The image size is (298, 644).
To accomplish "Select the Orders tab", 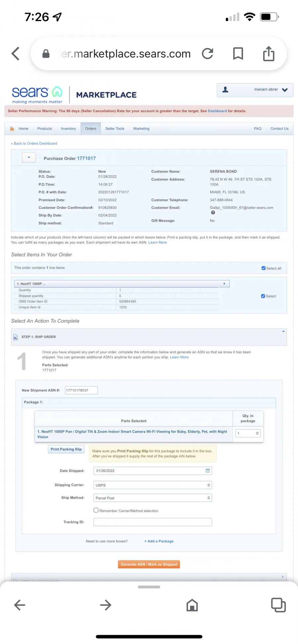I will pyautogui.click(x=90, y=129).
